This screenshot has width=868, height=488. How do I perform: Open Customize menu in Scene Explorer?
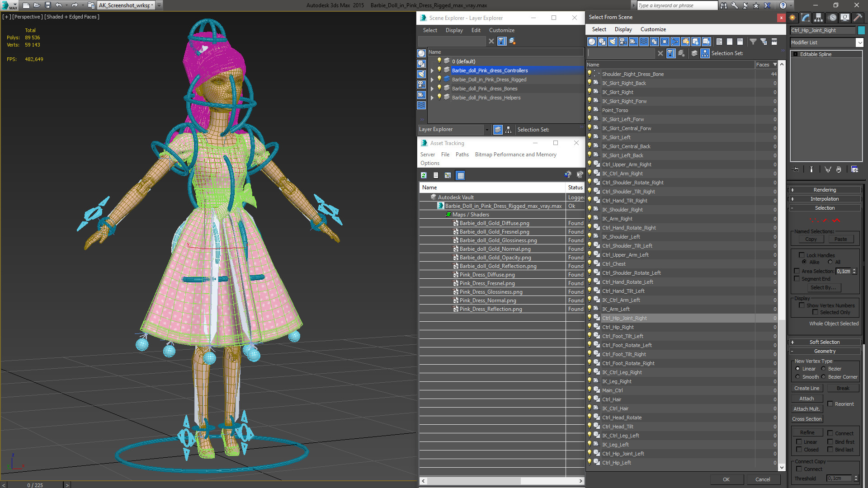tap(501, 30)
